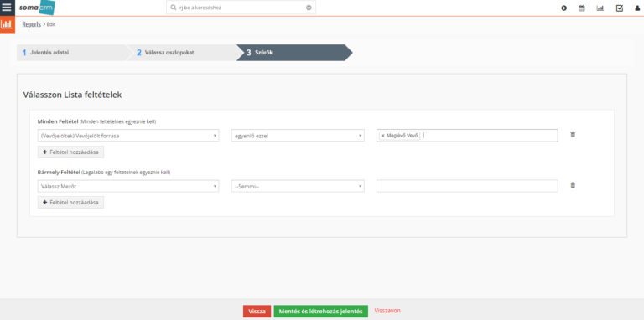This screenshot has width=644, height=320.
Task: Click the Válasszon Lista feltételek heading
Action: tap(72, 95)
